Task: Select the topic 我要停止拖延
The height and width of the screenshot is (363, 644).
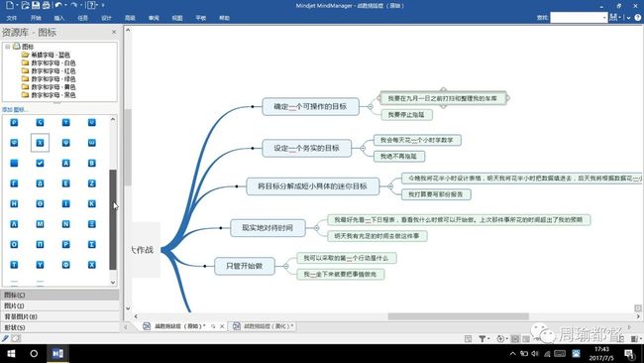Action: point(406,115)
